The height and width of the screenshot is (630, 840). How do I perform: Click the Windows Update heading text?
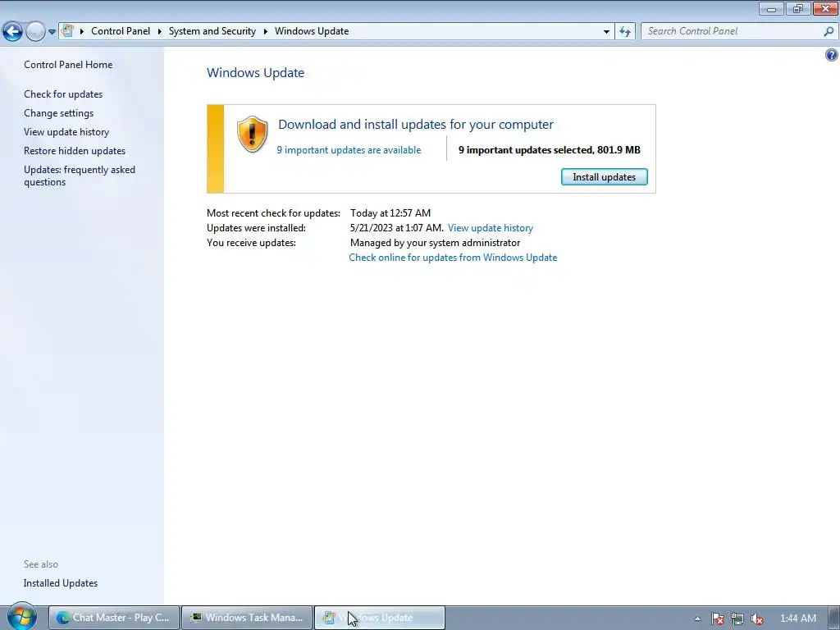pyautogui.click(x=256, y=73)
